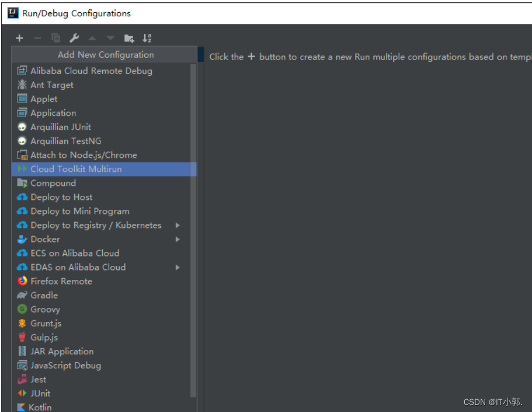Click the Sort Configurations alphabetically icon

pos(147,38)
